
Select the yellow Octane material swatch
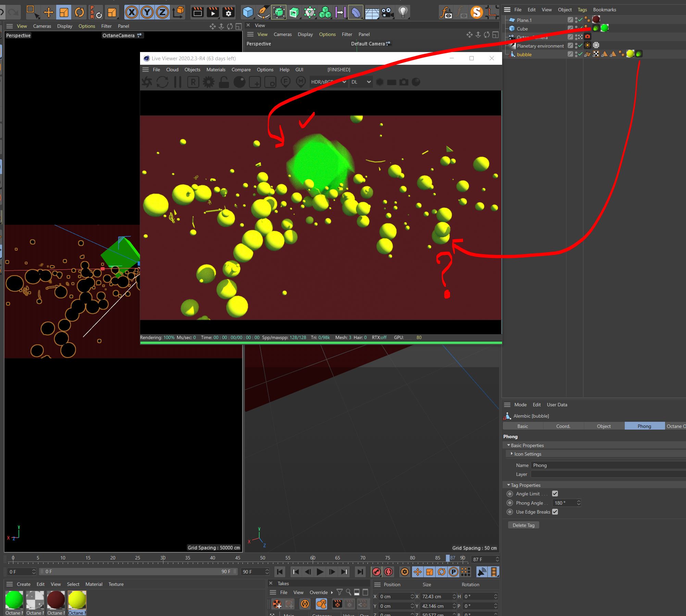pyautogui.click(x=77, y=600)
